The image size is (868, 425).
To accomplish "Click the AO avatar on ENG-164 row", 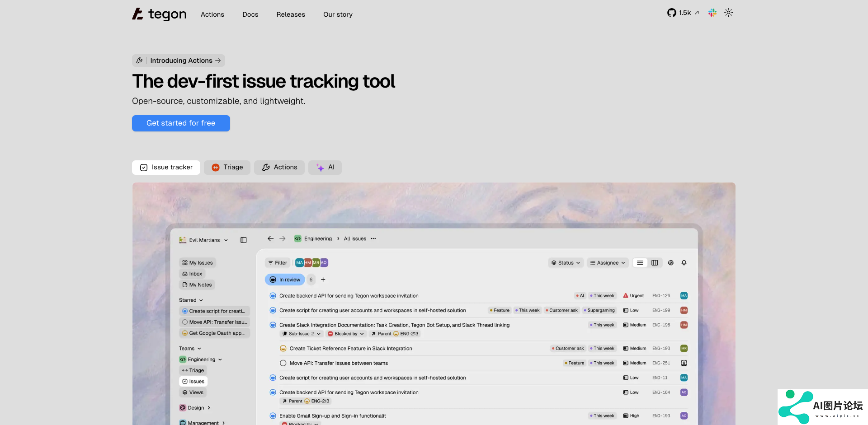I will (684, 392).
